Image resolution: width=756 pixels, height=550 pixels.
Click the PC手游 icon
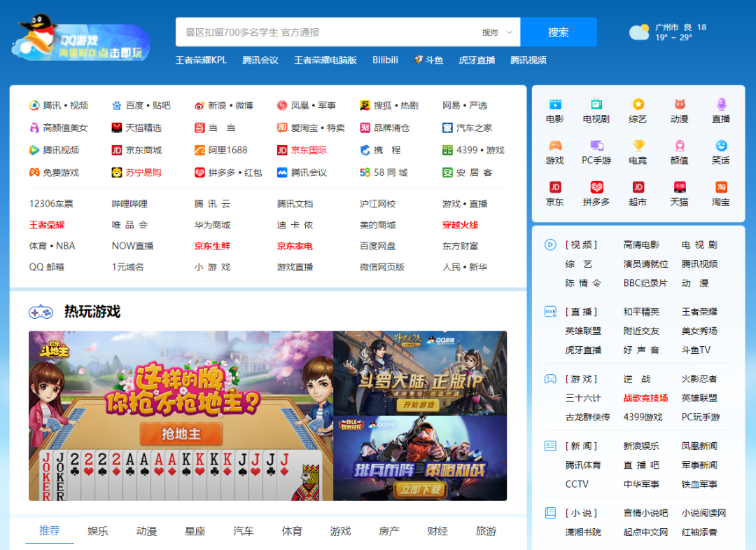tap(596, 146)
